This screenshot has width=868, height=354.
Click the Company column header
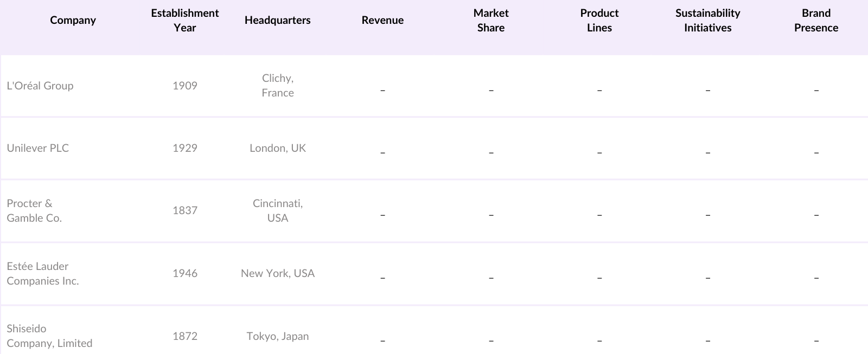(73, 20)
